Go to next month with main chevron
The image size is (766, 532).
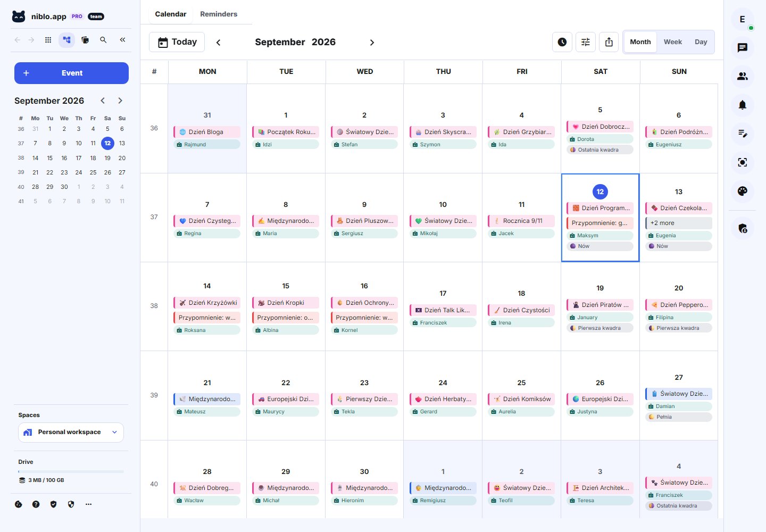[372, 43]
